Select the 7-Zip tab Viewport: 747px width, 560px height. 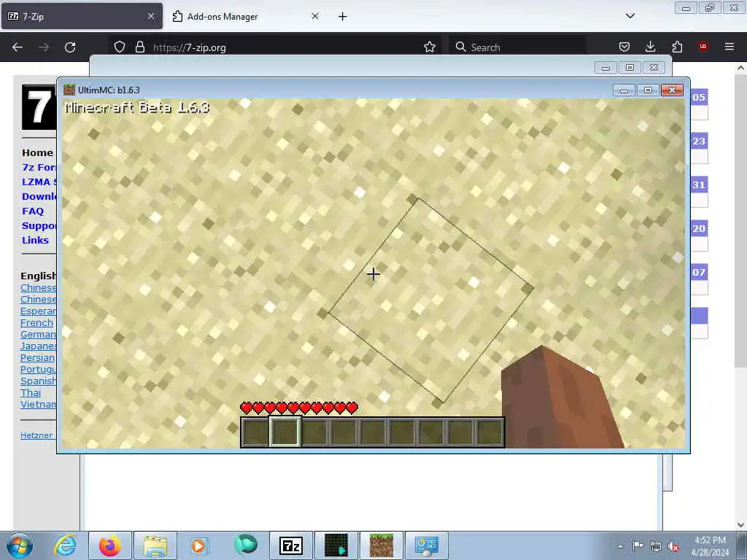(x=82, y=17)
